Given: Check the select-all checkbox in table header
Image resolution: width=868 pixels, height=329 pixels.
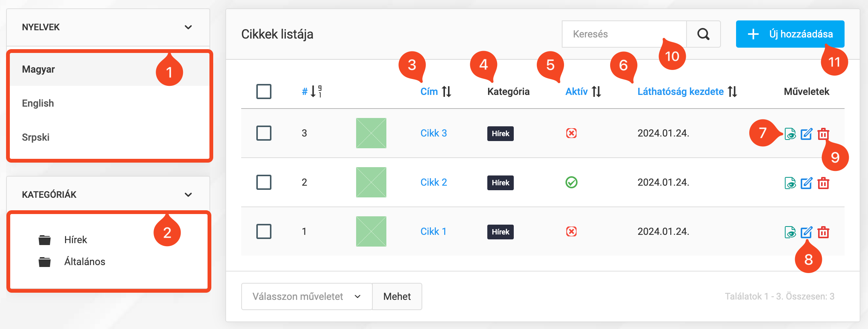Looking at the screenshot, I should point(264,92).
